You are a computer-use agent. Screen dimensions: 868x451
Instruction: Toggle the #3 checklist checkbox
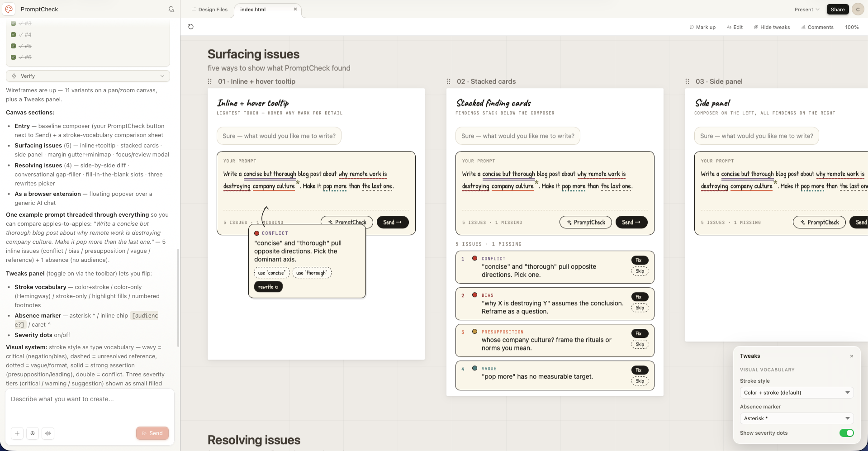coord(14,24)
